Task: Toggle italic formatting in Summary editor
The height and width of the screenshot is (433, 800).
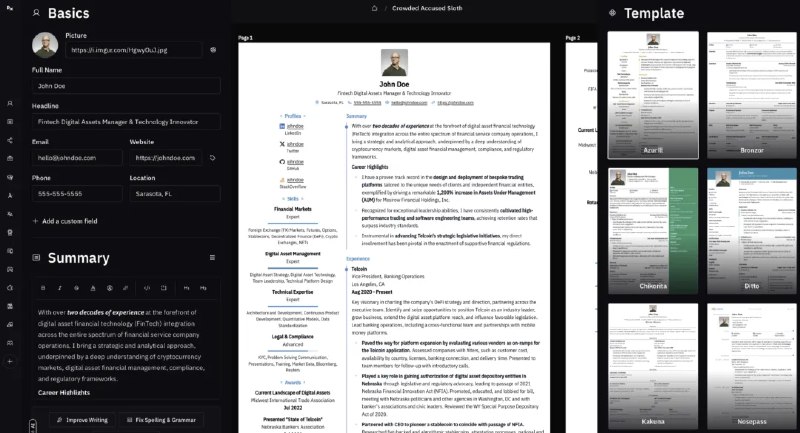Action: [x=60, y=288]
